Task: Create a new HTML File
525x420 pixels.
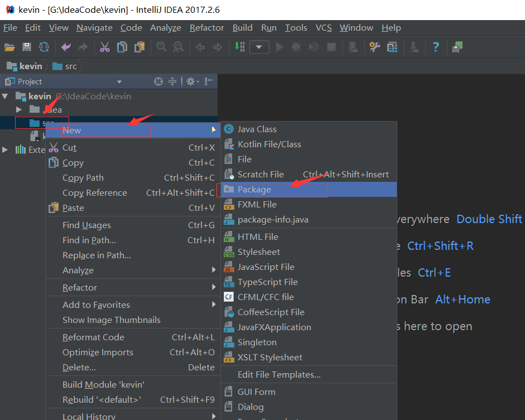Action: coord(309,237)
